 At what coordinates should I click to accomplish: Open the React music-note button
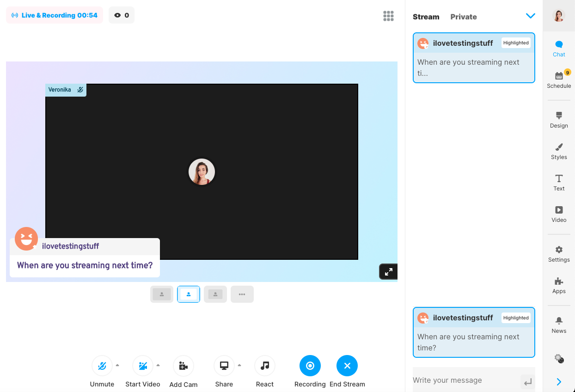coord(265,366)
